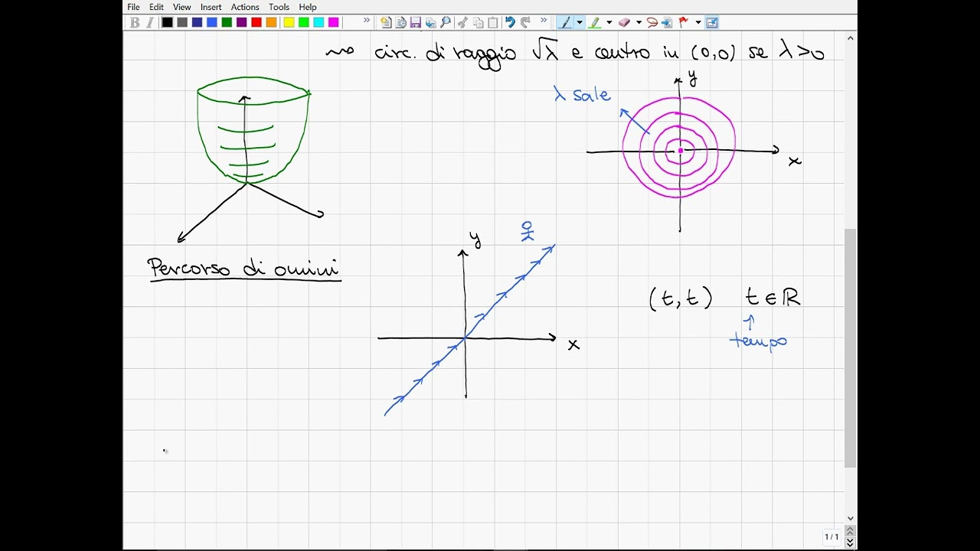Cut selection with scissors icon

pyautogui.click(x=462, y=23)
